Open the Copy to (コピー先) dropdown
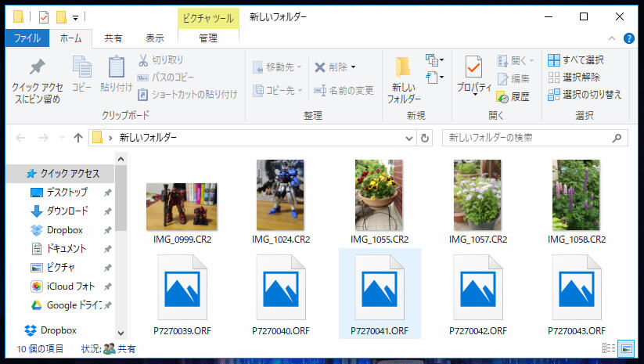This screenshot has height=364, width=644. [277, 90]
